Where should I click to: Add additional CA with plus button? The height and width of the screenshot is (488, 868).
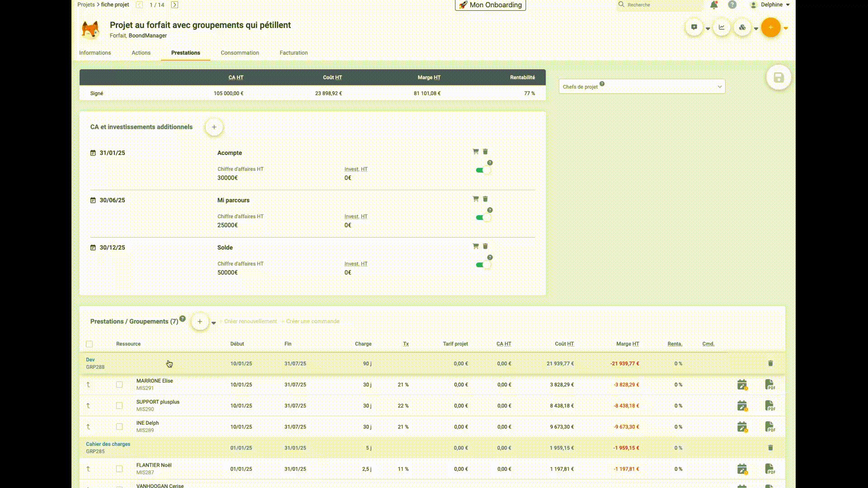pos(214,127)
